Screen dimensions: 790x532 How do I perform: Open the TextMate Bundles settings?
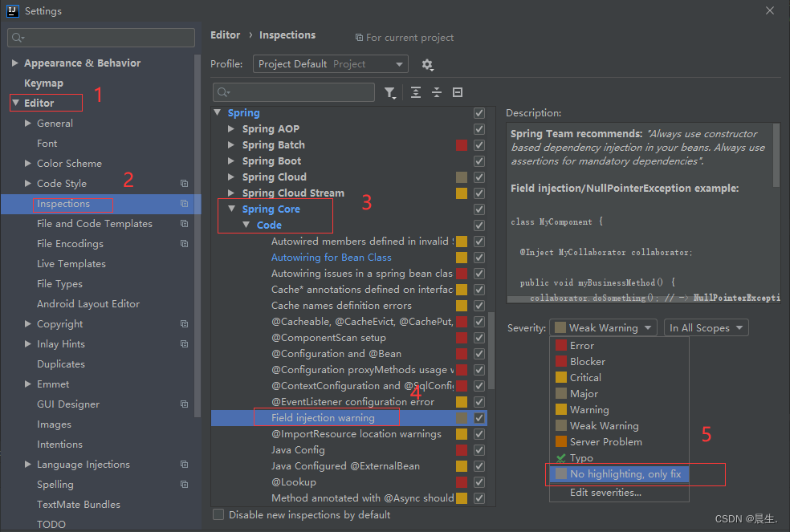[x=79, y=504]
